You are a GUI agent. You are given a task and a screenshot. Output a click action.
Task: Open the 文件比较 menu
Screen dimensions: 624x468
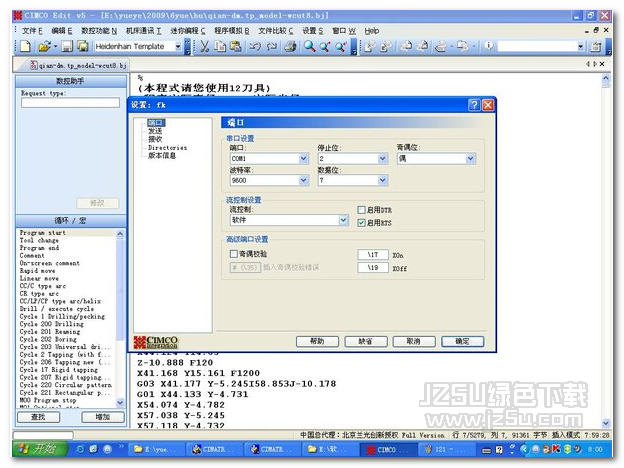click(x=276, y=31)
